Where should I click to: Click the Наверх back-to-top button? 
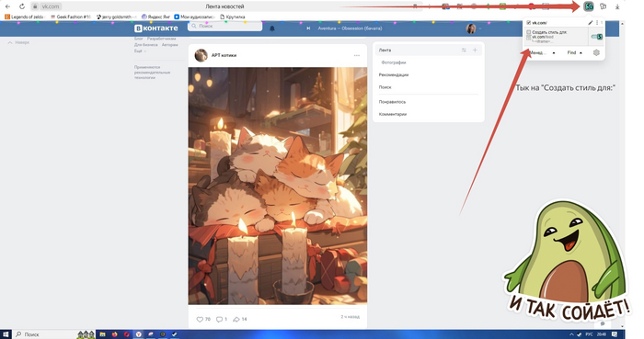[19, 42]
